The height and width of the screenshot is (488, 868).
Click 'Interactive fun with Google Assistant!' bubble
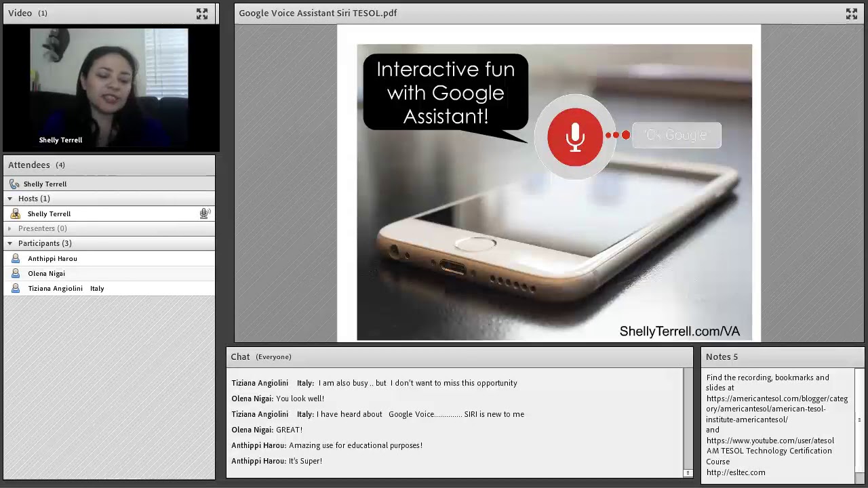point(446,92)
